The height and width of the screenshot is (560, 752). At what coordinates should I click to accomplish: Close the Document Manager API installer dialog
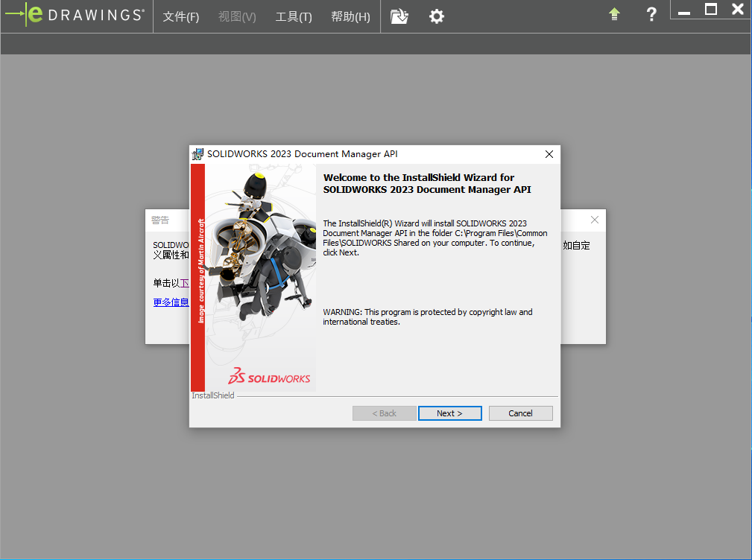pyautogui.click(x=549, y=154)
